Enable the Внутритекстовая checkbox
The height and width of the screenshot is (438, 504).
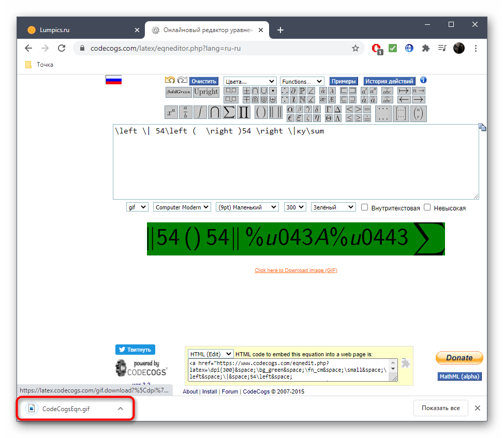(x=364, y=207)
